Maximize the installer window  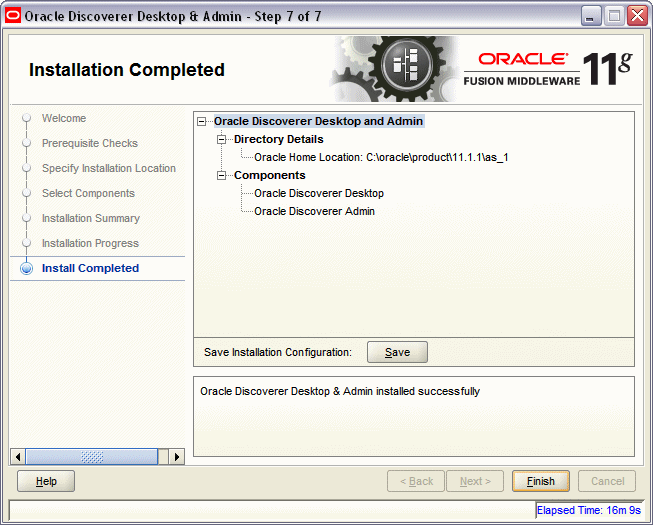click(614, 16)
